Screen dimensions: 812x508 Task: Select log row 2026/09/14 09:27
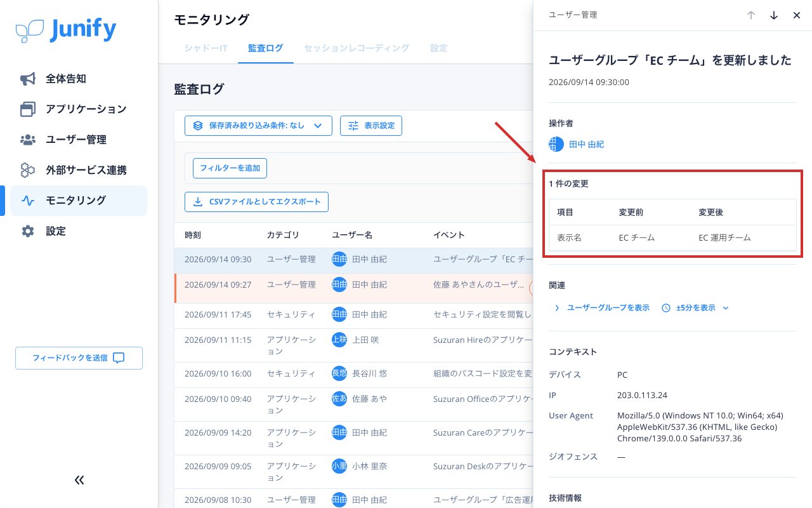coord(354,288)
